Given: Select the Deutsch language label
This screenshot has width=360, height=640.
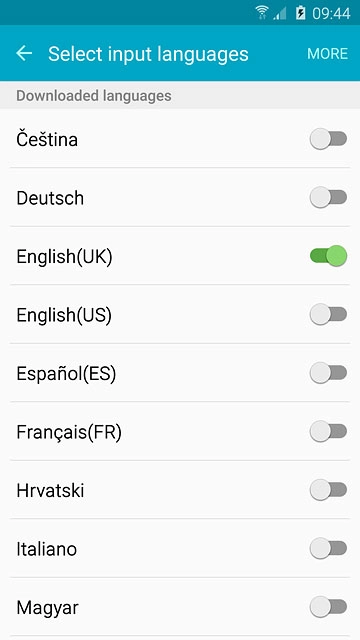Looking at the screenshot, I should click(50, 198).
